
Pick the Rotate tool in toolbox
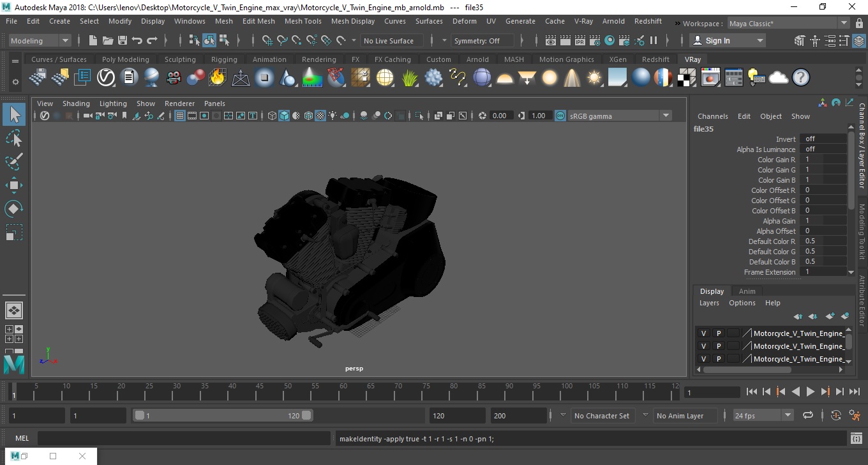pos(14,209)
